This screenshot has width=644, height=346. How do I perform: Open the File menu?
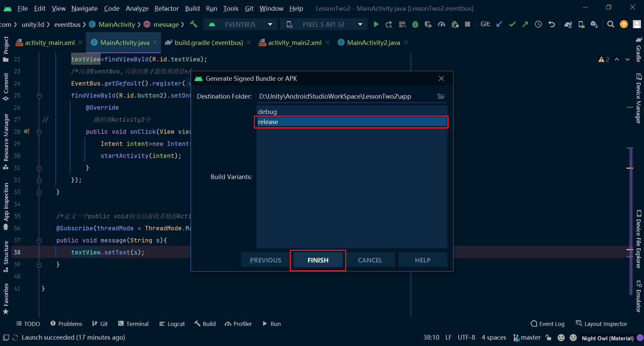tap(22, 8)
